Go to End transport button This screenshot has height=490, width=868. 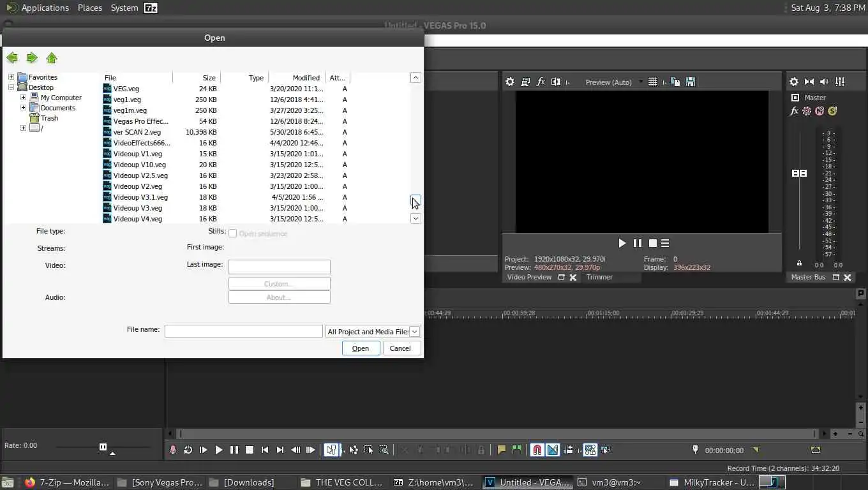[x=280, y=450]
